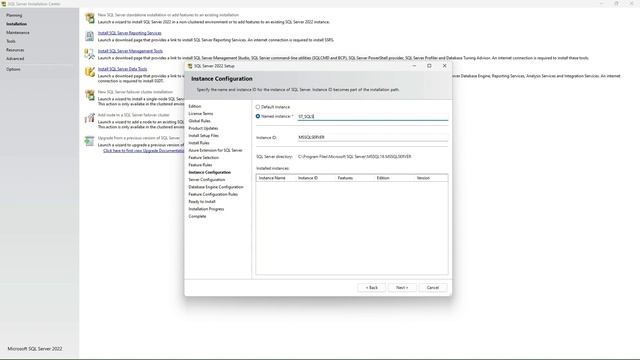Click the Features column header
The image size is (640, 360).
345,178
